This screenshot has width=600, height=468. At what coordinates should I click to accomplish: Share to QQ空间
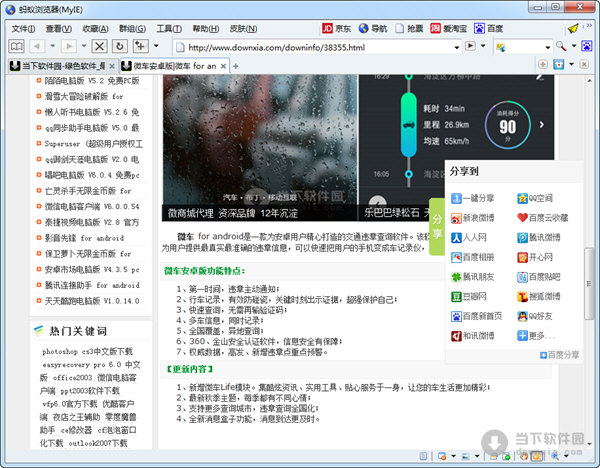[x=535, y=198]
